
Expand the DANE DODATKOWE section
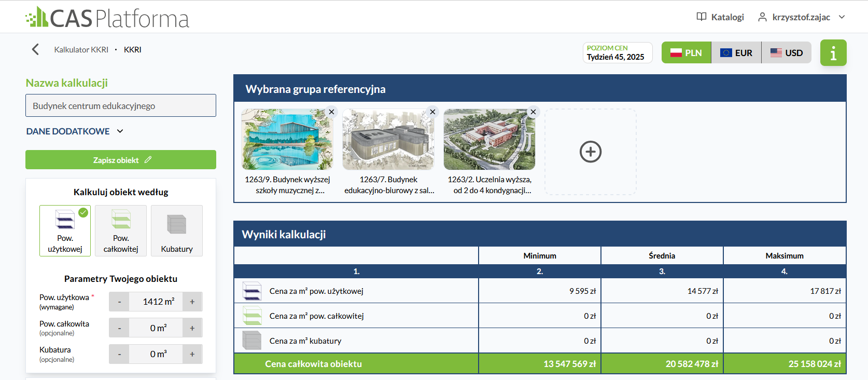point(75,131)
